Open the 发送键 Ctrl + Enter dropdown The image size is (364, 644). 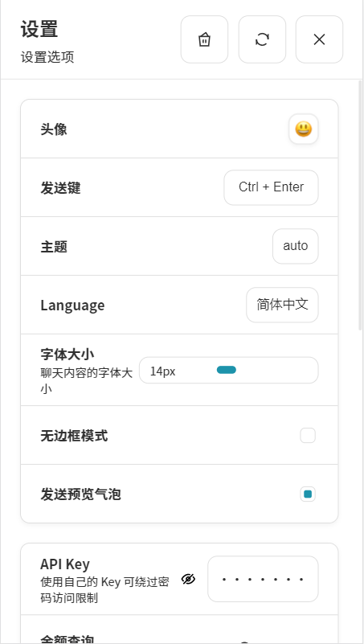point(272,187)
